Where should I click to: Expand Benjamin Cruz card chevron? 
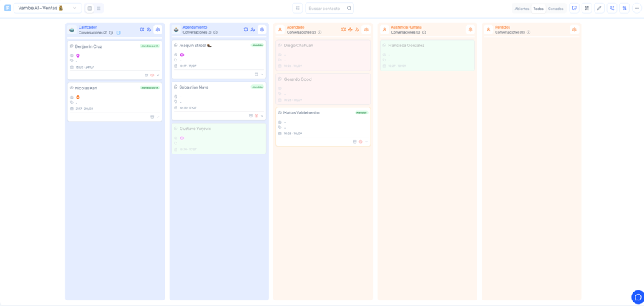tap(158, 75)
